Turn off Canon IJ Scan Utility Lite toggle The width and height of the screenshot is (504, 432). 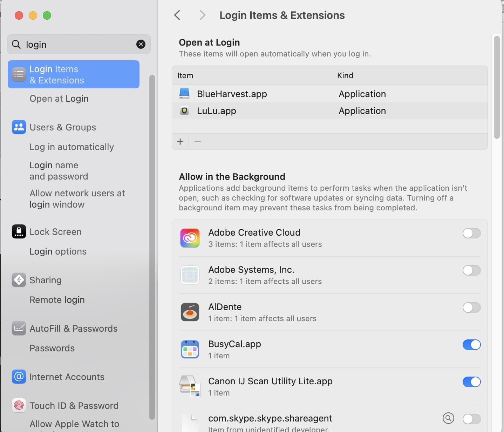471,382
